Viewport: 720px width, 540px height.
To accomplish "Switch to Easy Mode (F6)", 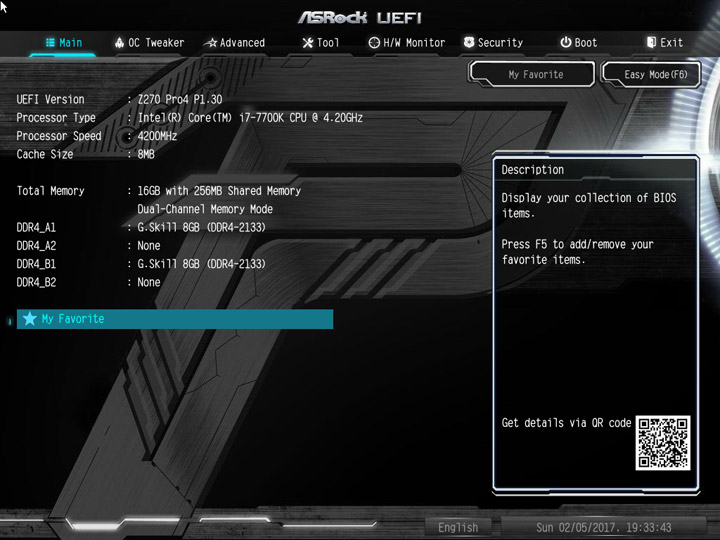I will pos(652,74).
